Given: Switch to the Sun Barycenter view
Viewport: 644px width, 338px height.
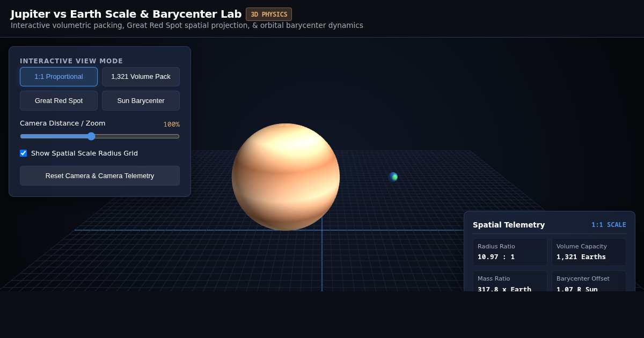Looking at the screenshot, I should click(141, 101).
